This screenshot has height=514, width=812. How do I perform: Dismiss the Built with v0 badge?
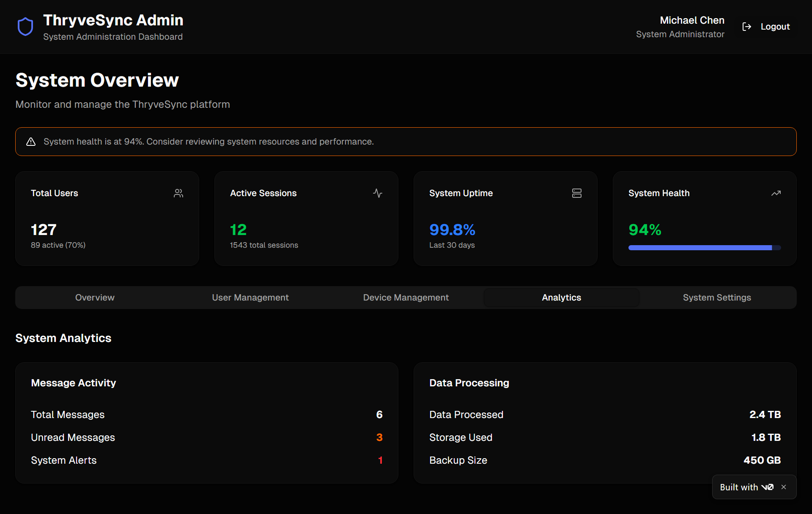click(x=784, y=487)
